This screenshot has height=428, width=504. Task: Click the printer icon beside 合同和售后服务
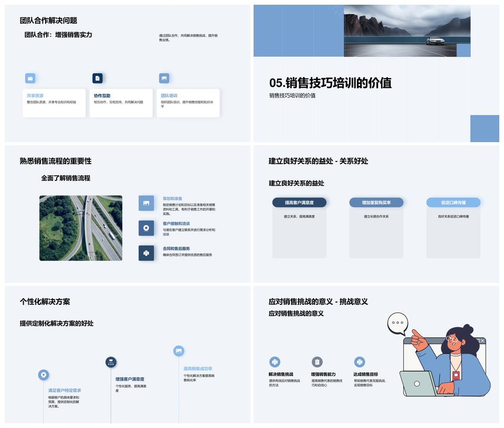coord(146,253)
